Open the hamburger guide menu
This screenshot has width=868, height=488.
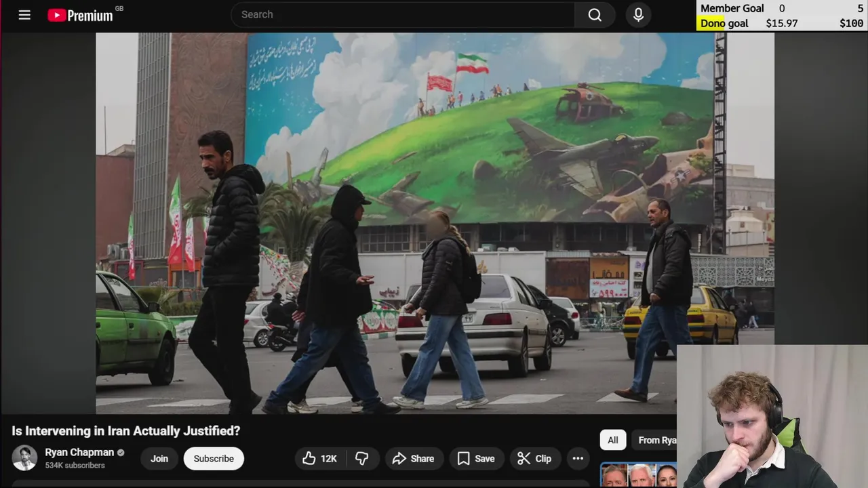click(24, 15)
